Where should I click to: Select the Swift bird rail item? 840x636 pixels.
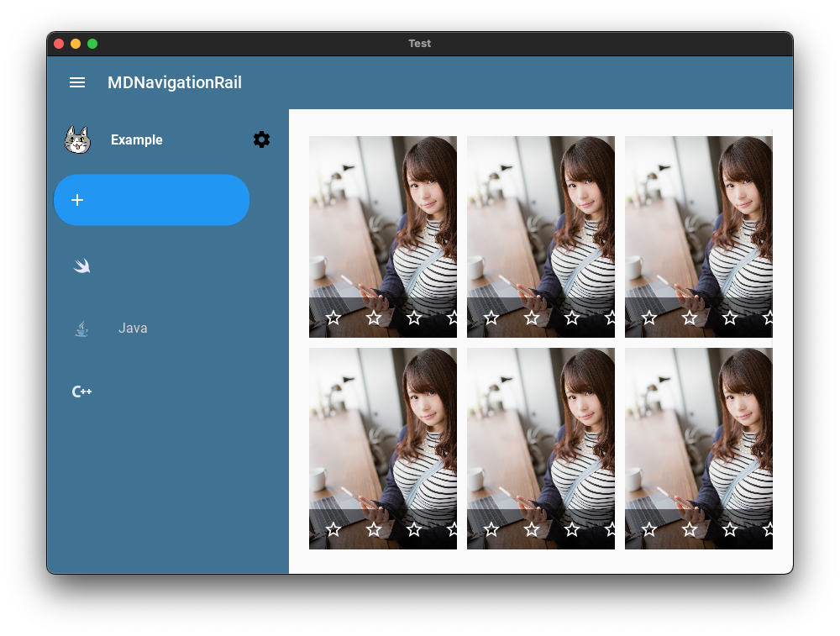(x=82, y=265)
